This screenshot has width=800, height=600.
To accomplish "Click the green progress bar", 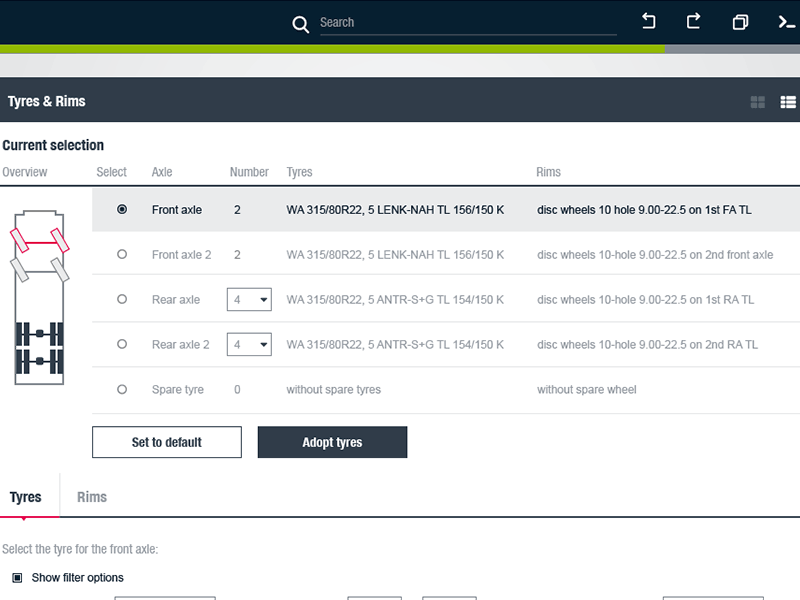I will tap(332, 49).
